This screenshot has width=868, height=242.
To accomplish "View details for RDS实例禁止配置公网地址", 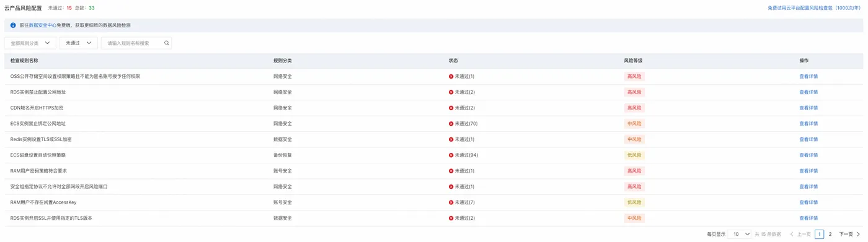I will 808,92.
